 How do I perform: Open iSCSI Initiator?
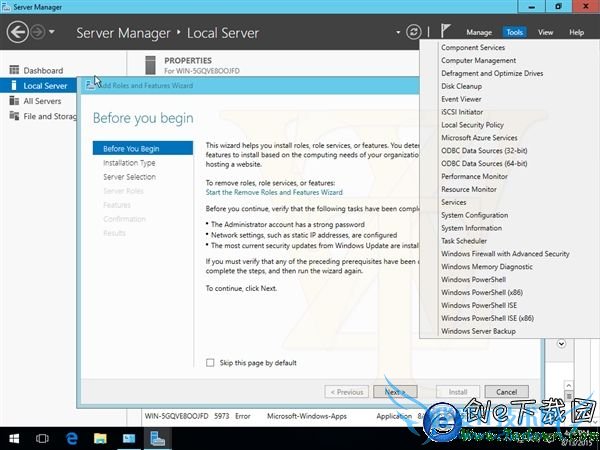pyautogui.click(x=462, y=112)
